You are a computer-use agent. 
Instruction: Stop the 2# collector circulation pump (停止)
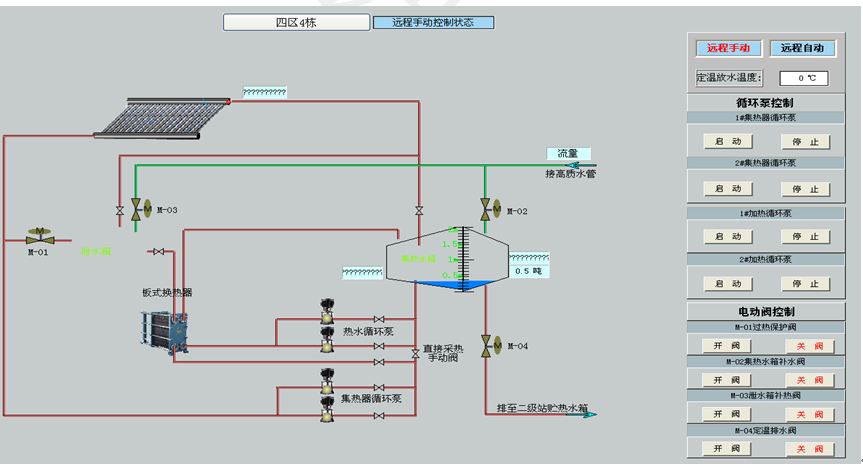tap(805, 189)
